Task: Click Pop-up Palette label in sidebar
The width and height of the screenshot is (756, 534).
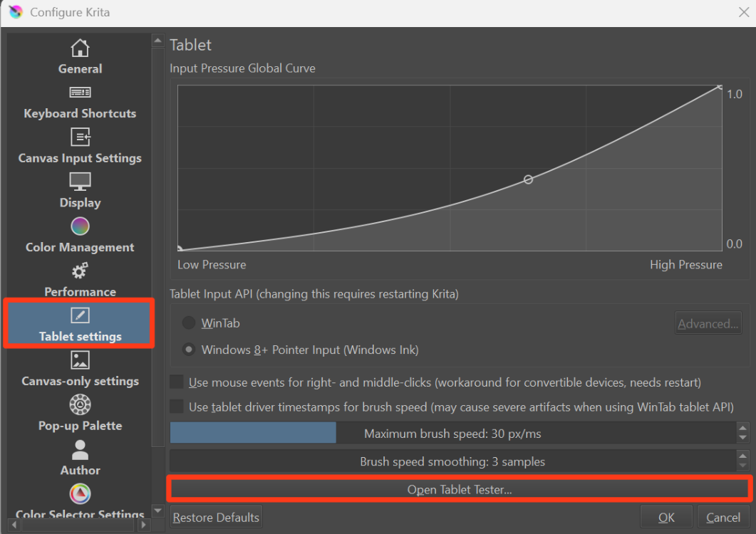Action: [80, 426]
